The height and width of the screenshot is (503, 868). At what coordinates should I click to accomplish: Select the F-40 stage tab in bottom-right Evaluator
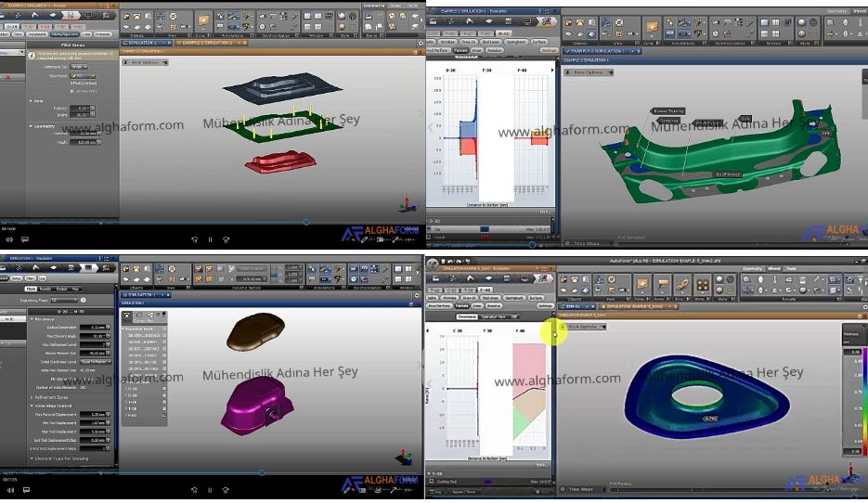[485, 290]
